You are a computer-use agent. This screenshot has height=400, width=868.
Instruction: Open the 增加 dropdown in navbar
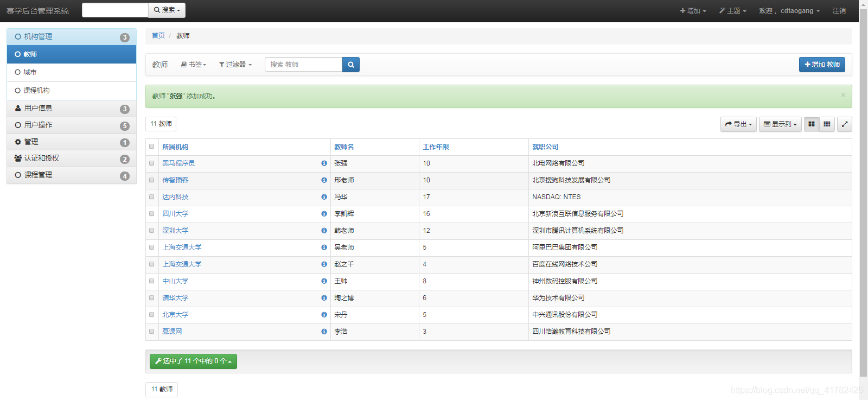pyautogui.click(x=693, y=11)
